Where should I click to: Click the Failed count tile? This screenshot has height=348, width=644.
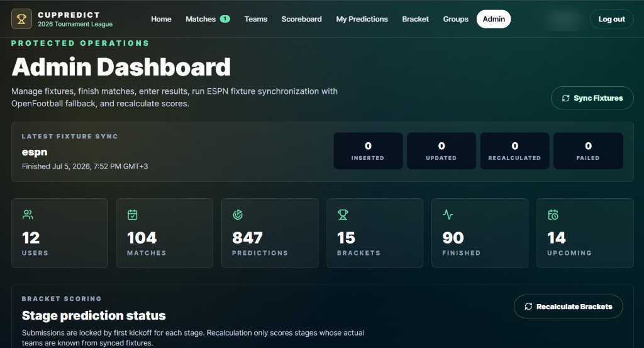click(588, 151)
